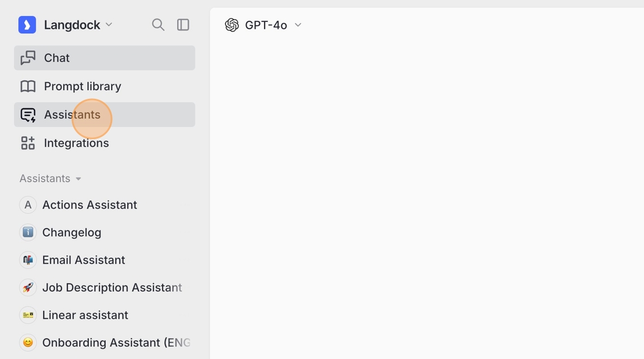644x359 pixels.
Task: Open the Changelog assistant
Action: click(72, 233)
